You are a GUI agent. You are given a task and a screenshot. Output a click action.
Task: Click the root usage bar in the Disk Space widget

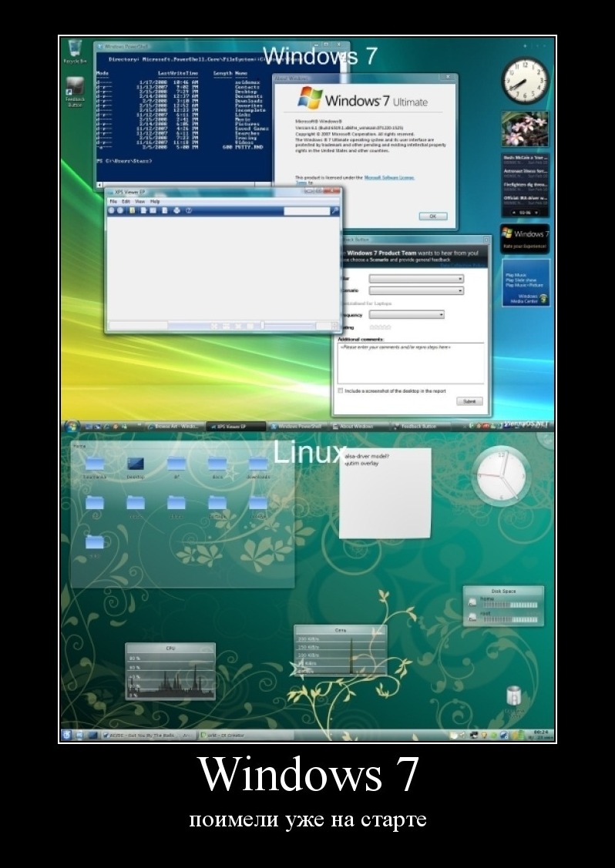(510, 619)
